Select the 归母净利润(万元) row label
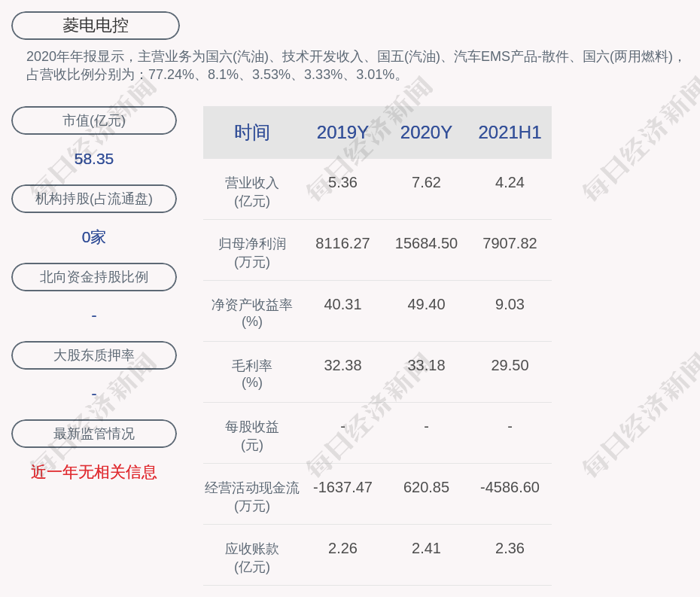Image resolution: width=700 pixels, height=597 pixels. coord(251,253)
